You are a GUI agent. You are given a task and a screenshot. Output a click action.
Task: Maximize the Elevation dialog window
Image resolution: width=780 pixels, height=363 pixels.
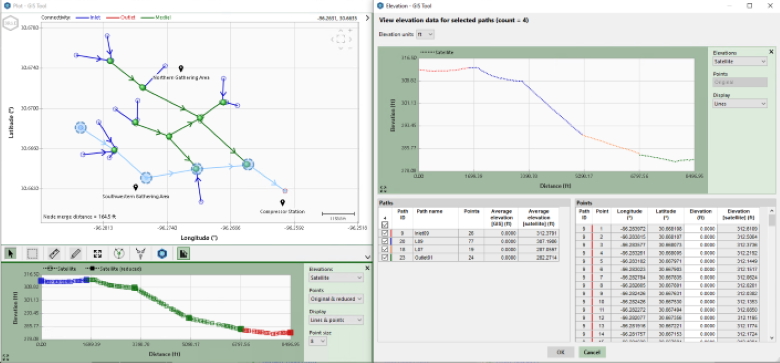pos(749,5)
